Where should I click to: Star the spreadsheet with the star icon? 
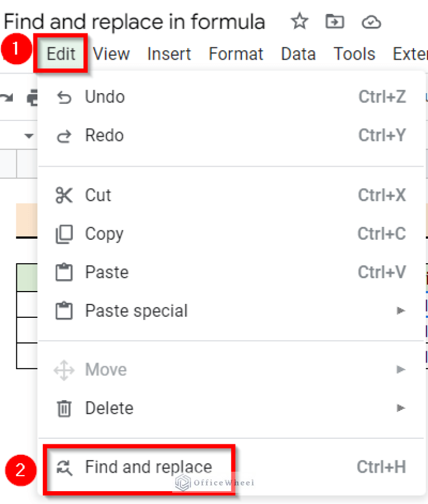click(x=300, y=22)
